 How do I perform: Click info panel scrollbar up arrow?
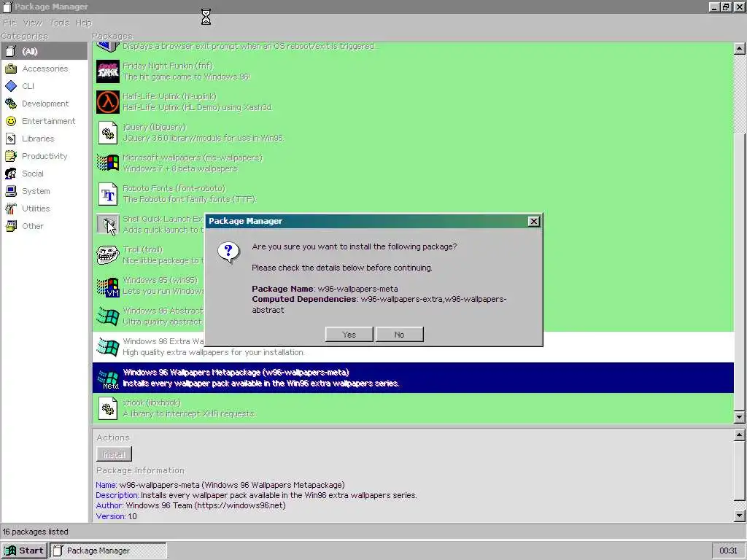pos(740,435)
